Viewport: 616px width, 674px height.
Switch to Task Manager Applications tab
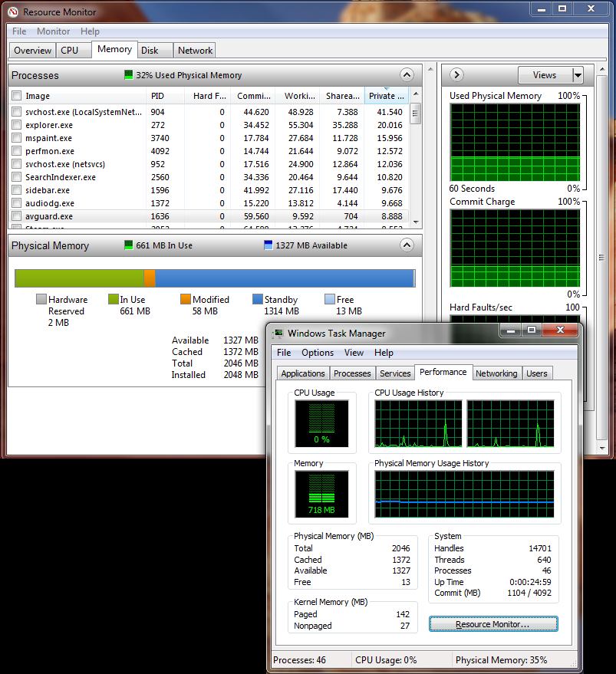pos(303,373)
